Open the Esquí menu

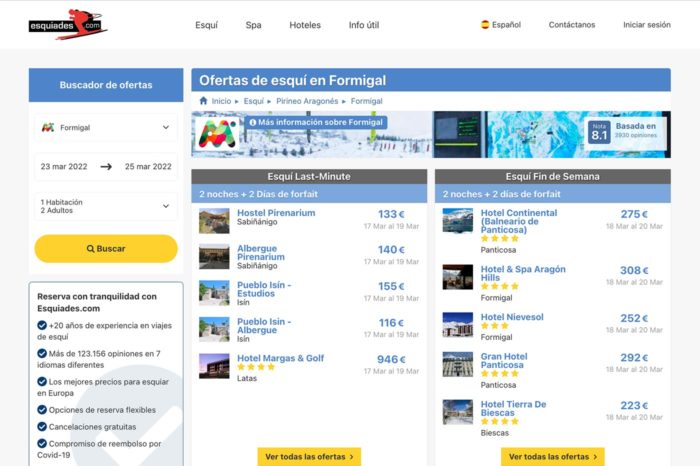(x=206, y=25)
